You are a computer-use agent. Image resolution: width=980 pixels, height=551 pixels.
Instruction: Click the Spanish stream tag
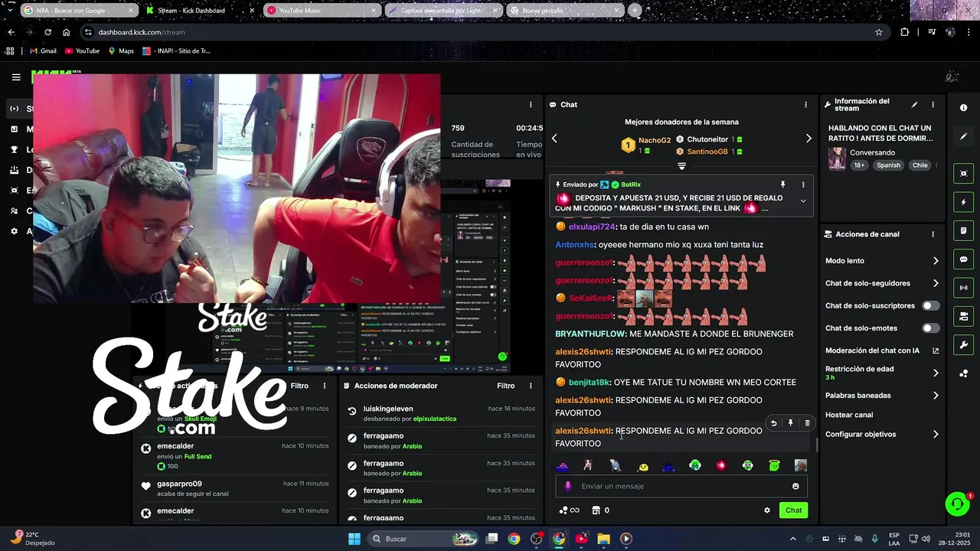[x=889, y=165]
